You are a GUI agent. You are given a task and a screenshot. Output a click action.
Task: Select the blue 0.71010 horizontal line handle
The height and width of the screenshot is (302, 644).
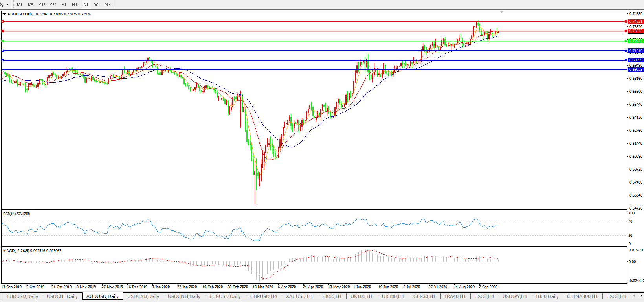[x=3, y=51]
